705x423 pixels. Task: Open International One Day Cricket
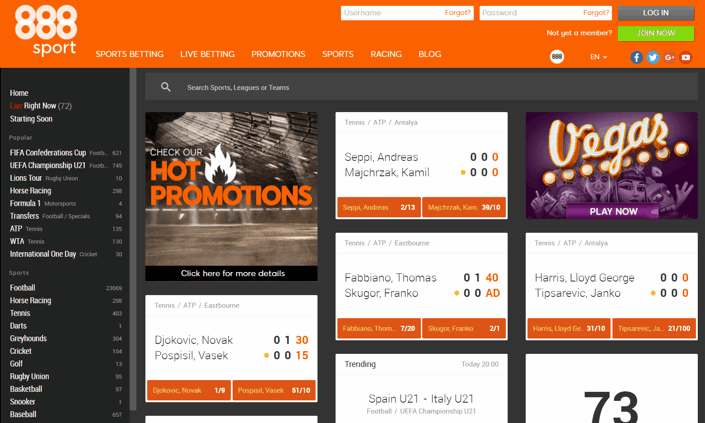pyautogui.click(x=66, y=254)
